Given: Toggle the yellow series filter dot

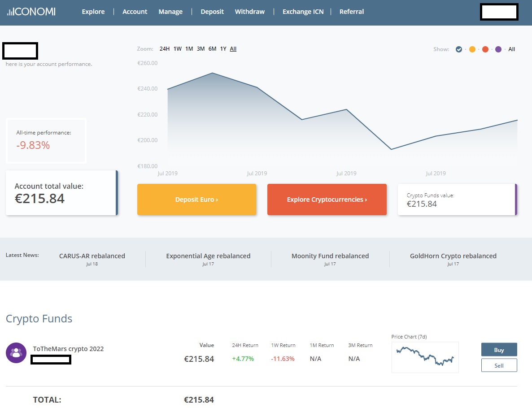Looking at the screenshot, I should [x=472, y=49].
